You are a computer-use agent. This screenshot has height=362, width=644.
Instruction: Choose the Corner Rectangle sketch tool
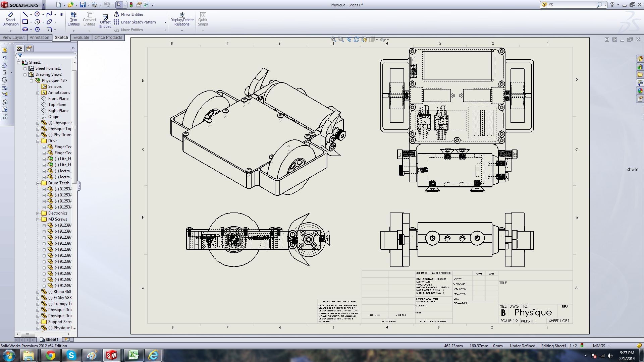(x=25, y=22)
